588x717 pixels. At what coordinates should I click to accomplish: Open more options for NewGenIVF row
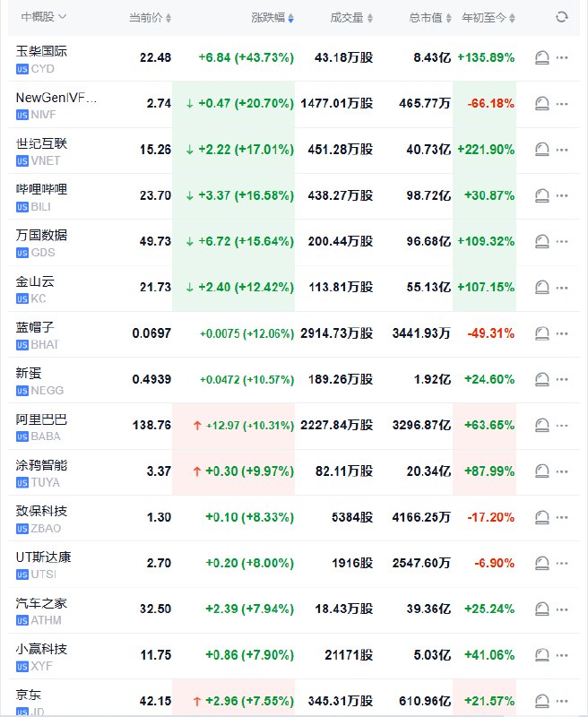point(562,103)
